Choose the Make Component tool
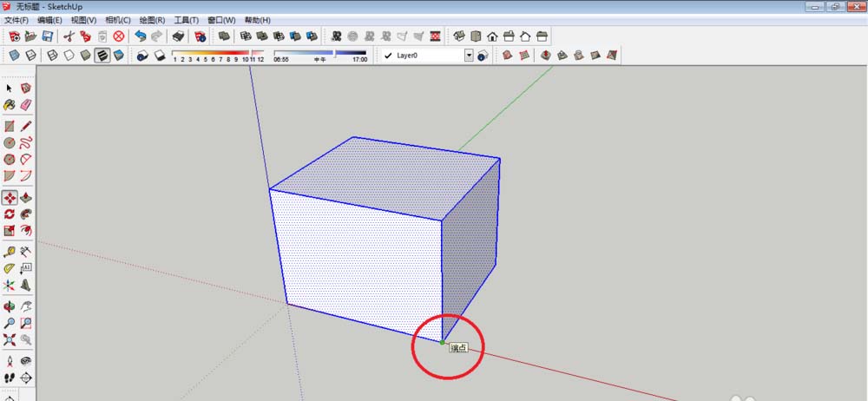This screenshot has width=868, height=401. (x=25, y=88)
